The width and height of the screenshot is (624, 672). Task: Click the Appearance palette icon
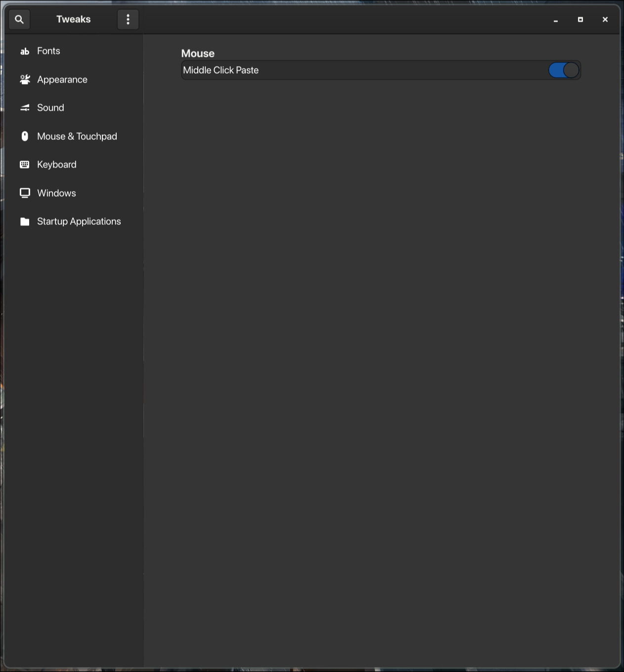point(25,79)
